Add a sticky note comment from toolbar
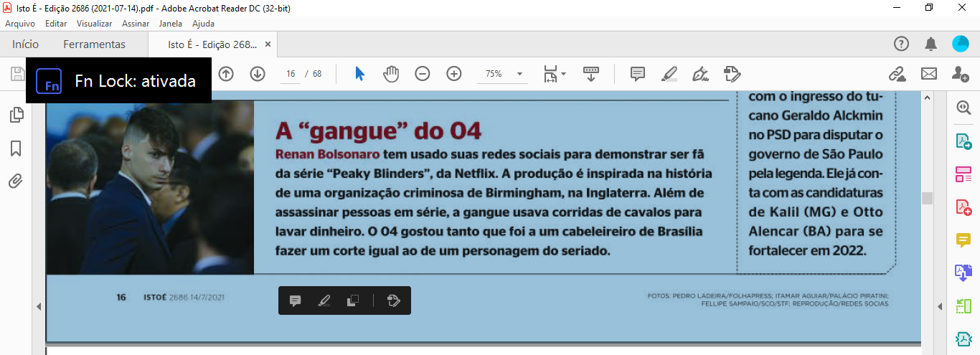980x355 pixels. [x=638, y=74]
